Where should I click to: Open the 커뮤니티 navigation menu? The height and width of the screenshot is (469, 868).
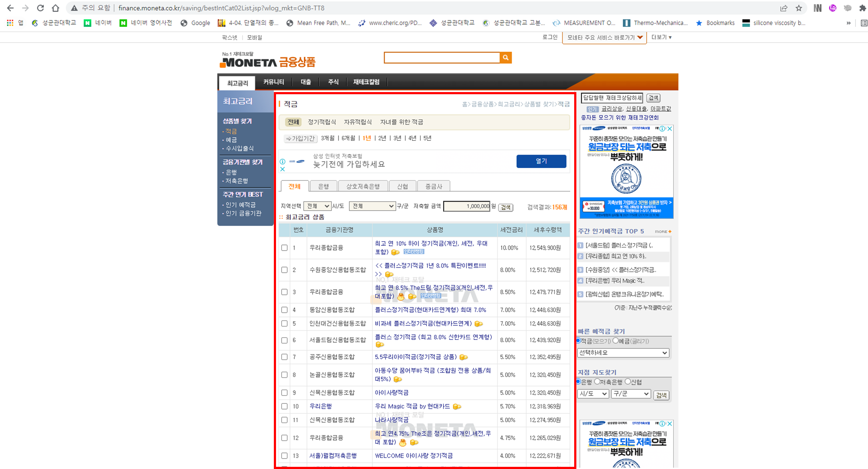click(273, 82)
